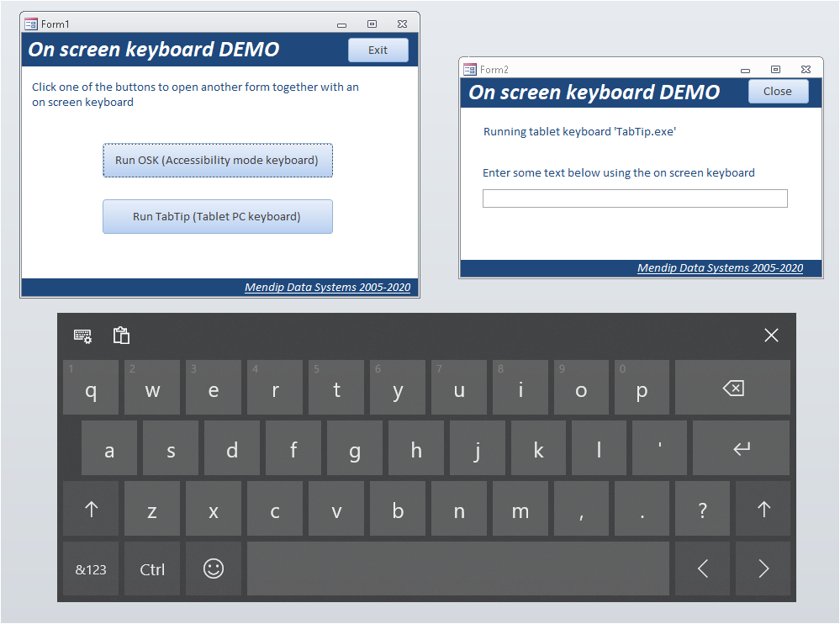
Task: Tap the z key
Action: (152, 508)
